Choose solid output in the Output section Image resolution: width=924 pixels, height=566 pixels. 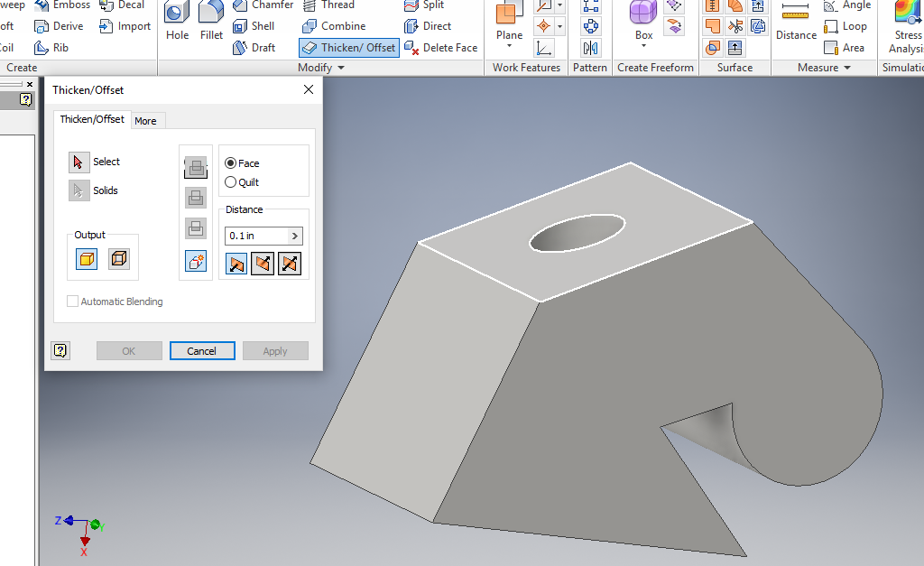(86, 259)
